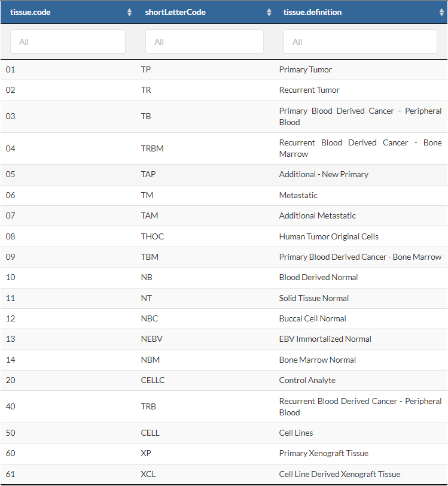Select the Cell Lines definition
Screen dimensions: 448x486
click(296, 433)
